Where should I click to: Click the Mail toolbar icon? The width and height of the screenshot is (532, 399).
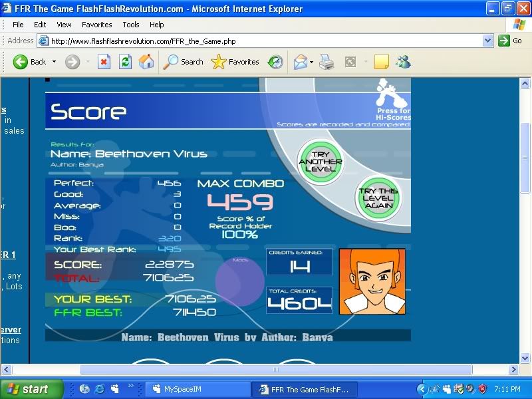coord(301,62)
